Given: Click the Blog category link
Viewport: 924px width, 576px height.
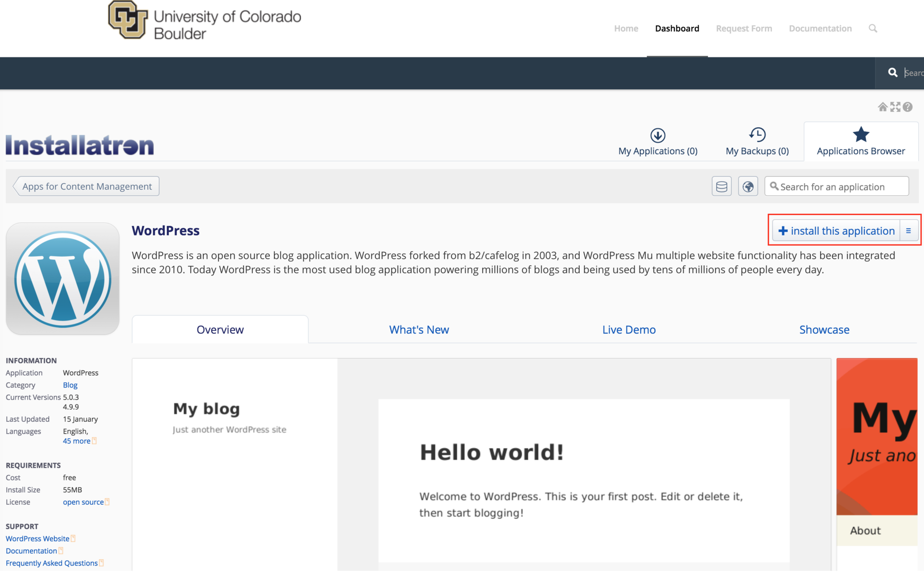Looking at the screenshot, I should [69, 385].
